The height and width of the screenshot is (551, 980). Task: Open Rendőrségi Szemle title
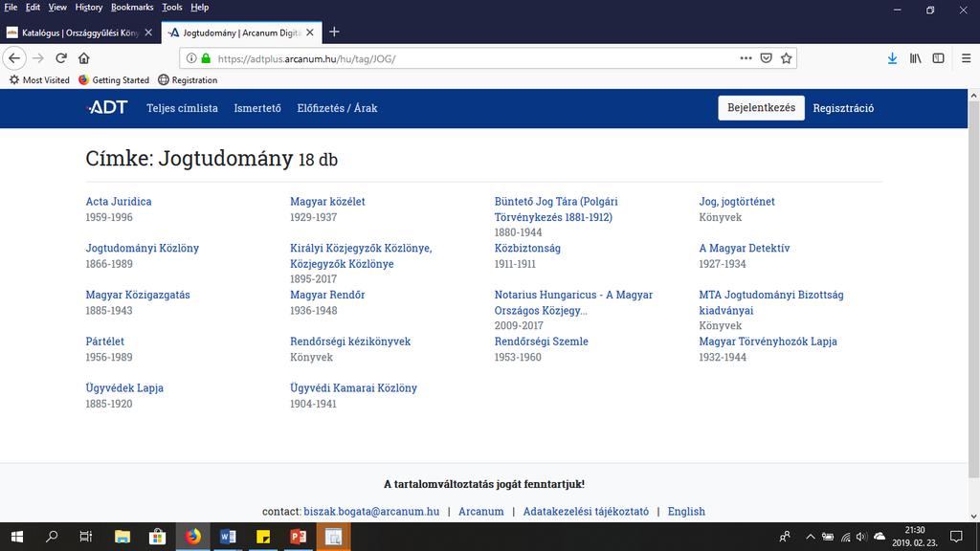click(x=541, y=342)
